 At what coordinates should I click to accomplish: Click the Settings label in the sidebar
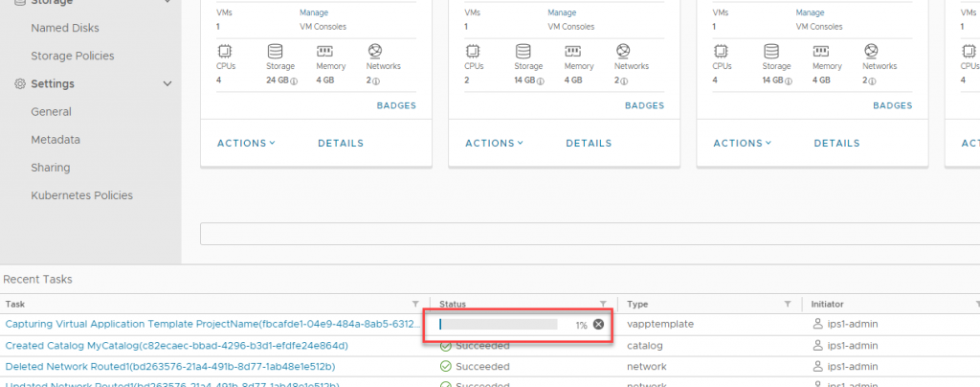pos(53,83)
